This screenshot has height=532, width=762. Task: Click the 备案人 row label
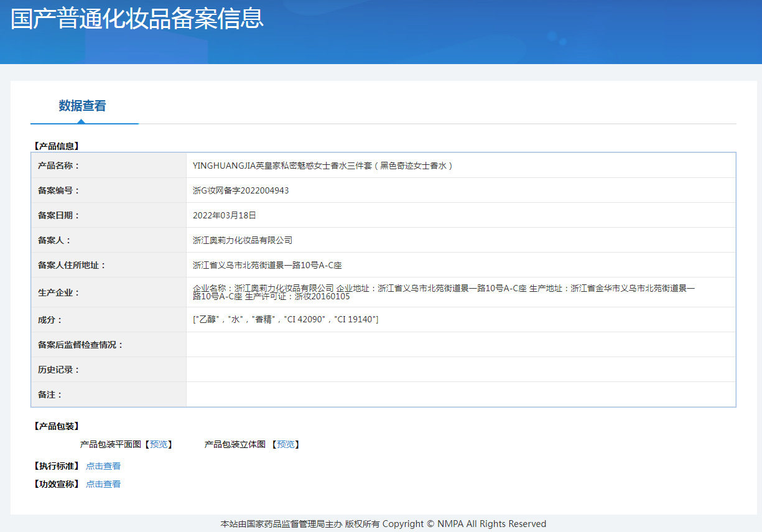(x=54, y=240)
